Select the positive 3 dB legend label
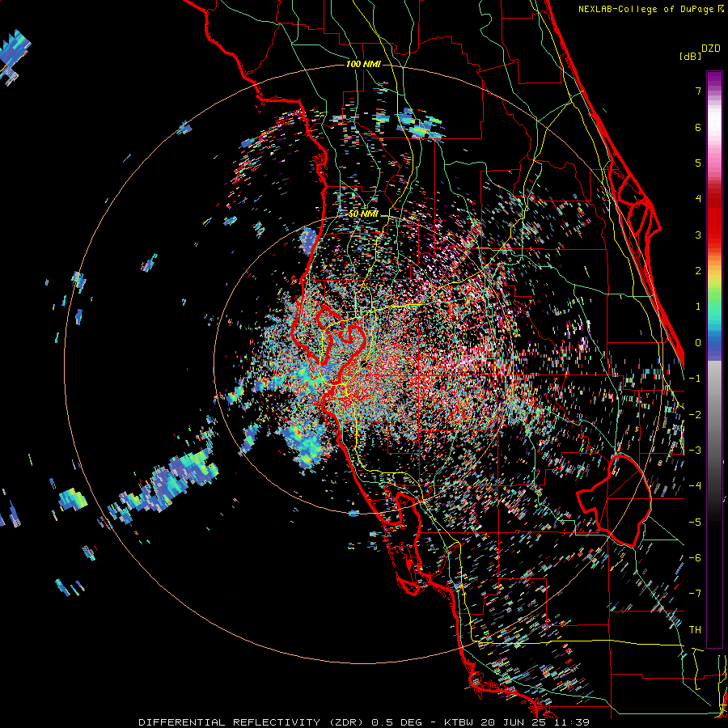Screen dimensions: 728x728 (698, 235)
